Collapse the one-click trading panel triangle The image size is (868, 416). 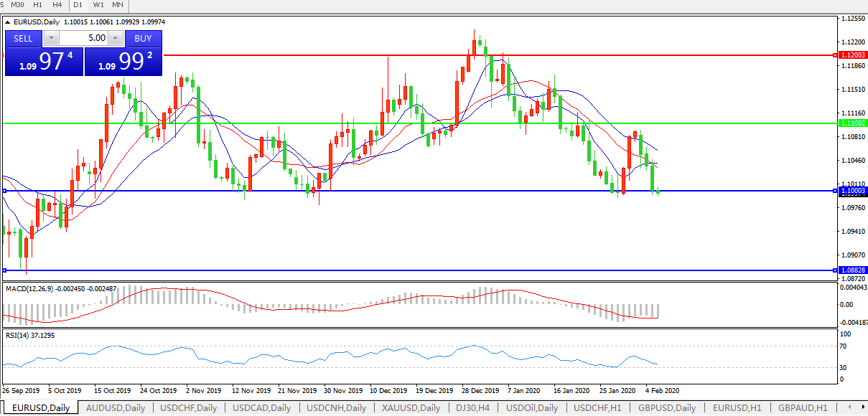7,22
